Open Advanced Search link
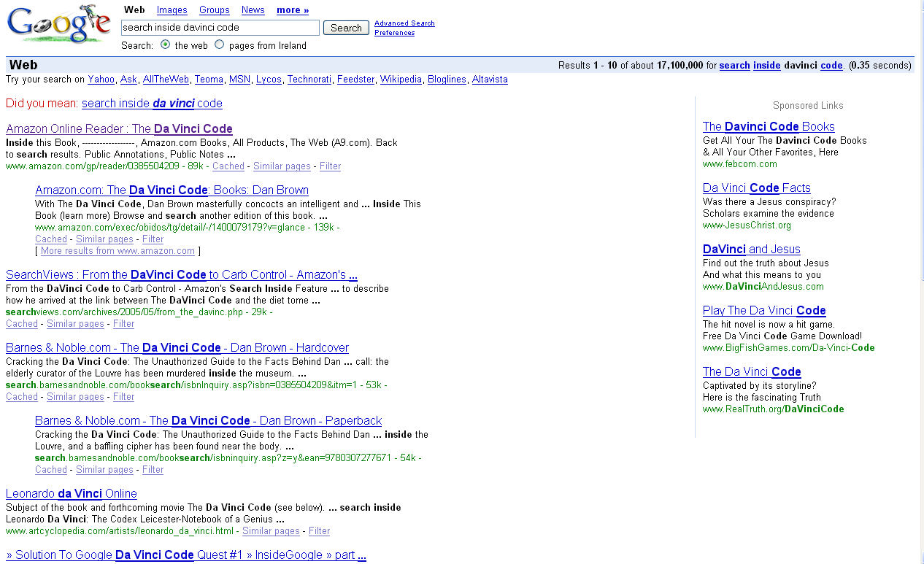Screen dimensions: 924x564 click(x=404, y=23)
